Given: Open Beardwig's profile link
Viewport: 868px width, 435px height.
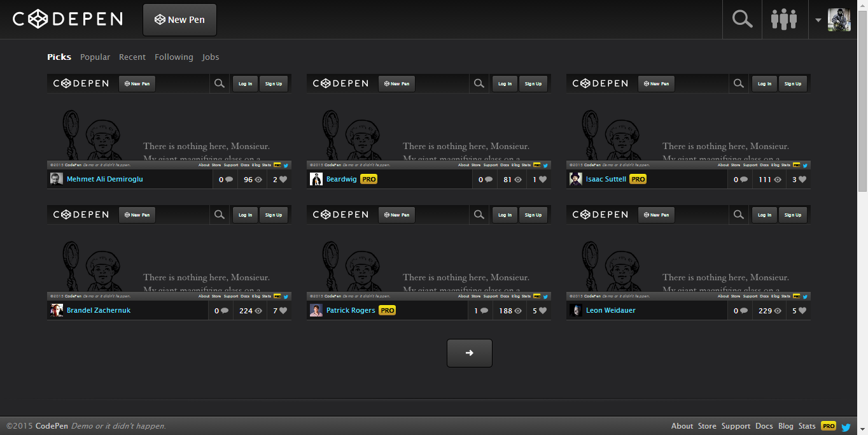Looking at the screenshot, I should [x=342, y=179].
